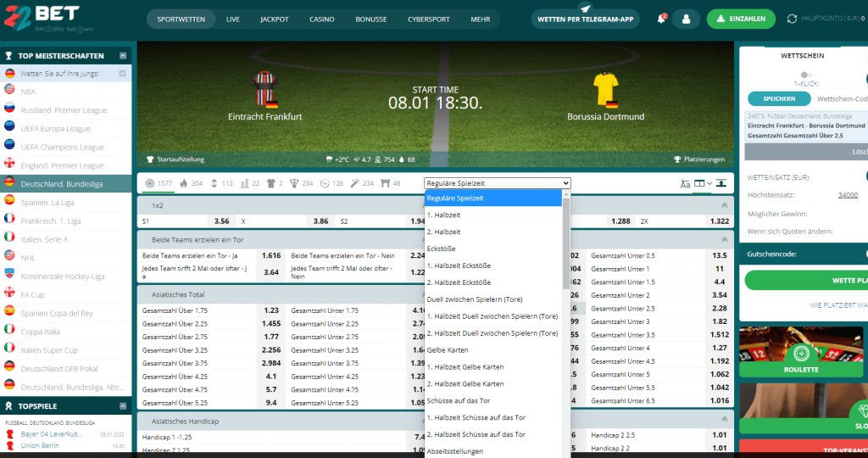Select the trophy filter icon 234
868x458 pixels.
click(302, 183)
